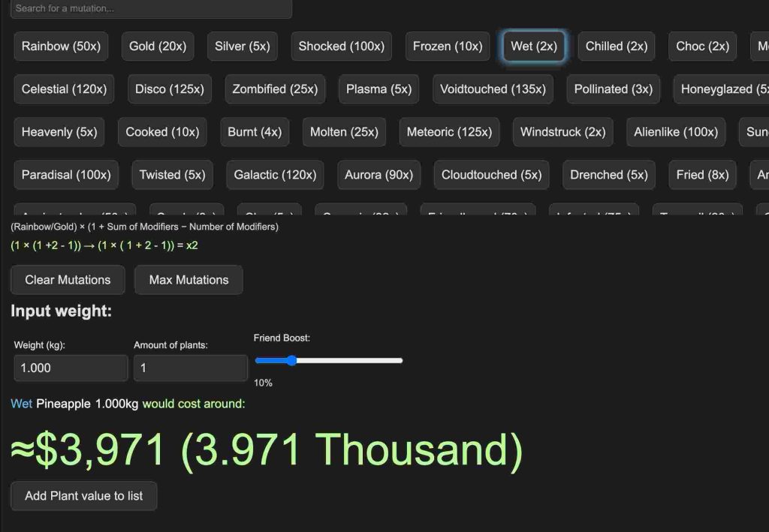
Task: Click the mutation search box
Action: point(151,8)
